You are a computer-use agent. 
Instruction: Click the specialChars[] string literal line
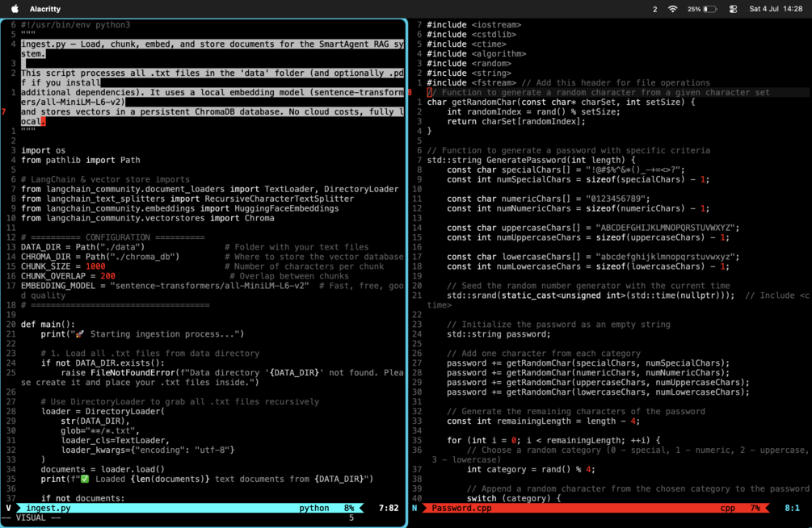pos(566,170)
